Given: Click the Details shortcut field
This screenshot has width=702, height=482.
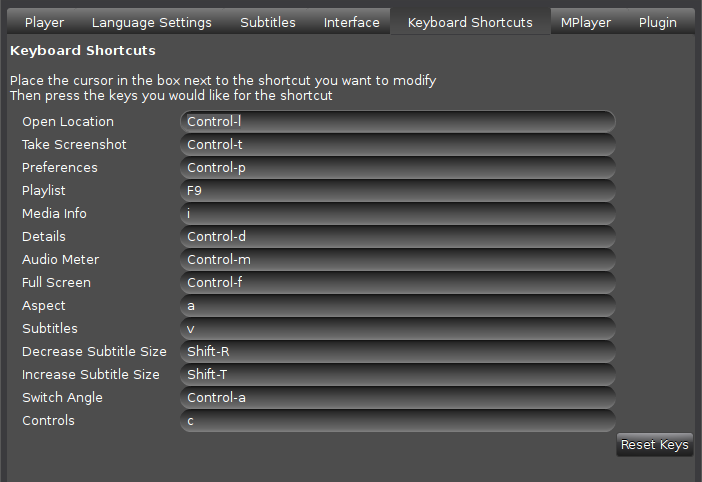Looking at the screenshot, I should click(398, 236).
